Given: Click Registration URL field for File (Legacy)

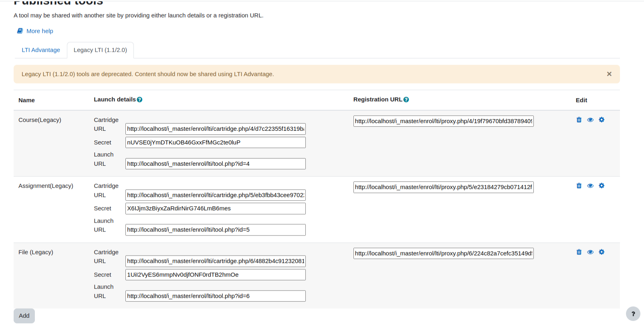Looking at the screenshot, I should click(x=444, y=254).
